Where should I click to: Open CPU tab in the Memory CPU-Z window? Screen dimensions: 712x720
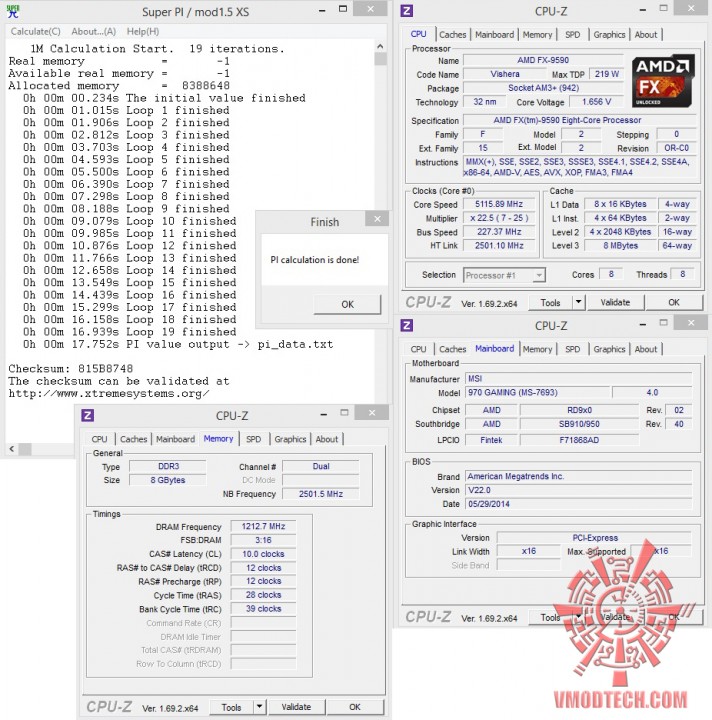(99, 439)
